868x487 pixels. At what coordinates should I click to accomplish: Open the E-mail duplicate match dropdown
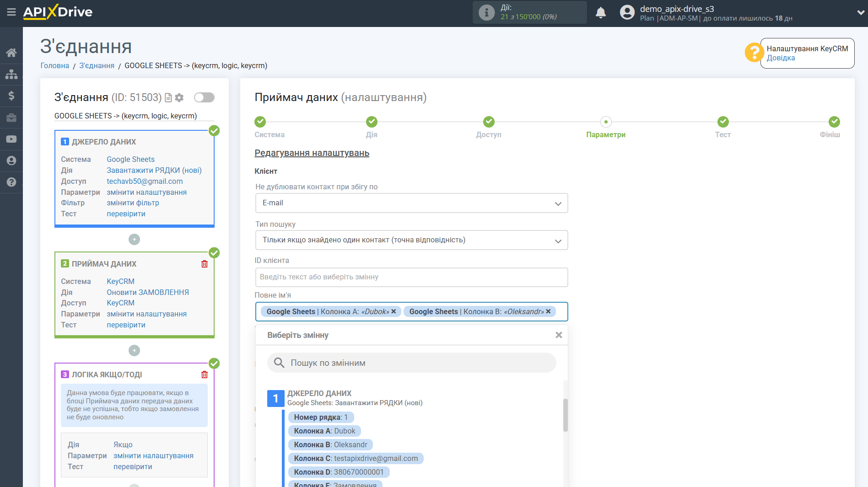click(x=411, y=203)
